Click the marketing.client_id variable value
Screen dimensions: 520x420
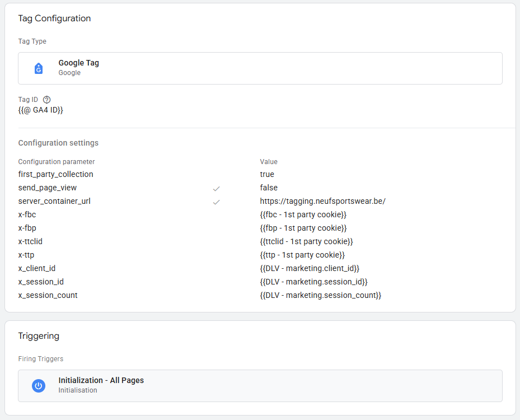[x=310, y=268]
